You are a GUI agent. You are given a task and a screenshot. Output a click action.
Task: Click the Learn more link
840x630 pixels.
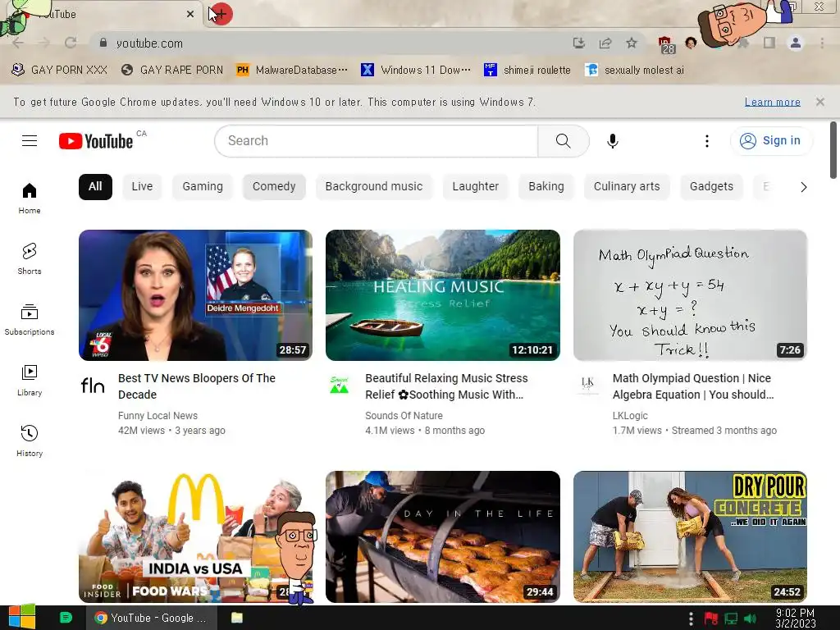coord(772,102)
